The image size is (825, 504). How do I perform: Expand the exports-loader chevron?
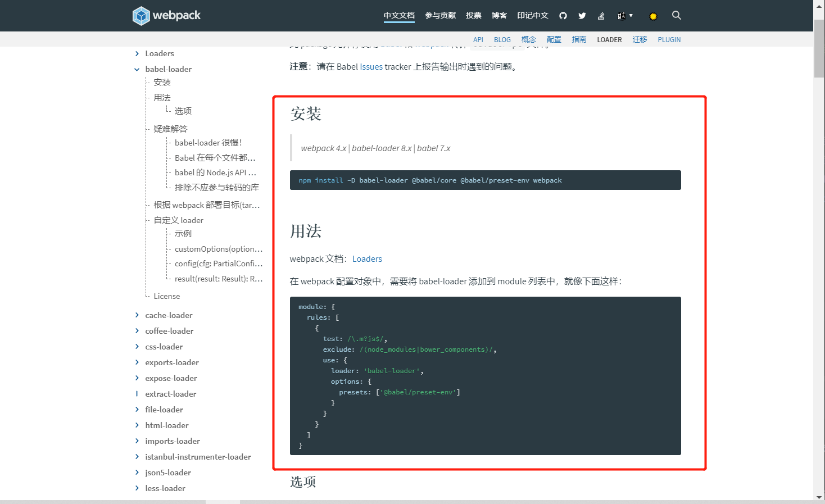click(x=137, y=362)
